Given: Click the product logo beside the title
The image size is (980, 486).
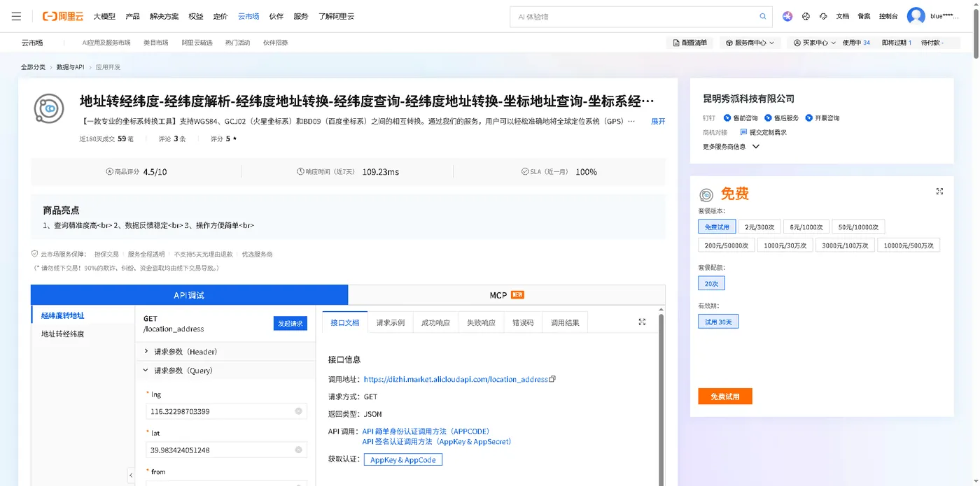Looking at the screenshot, I should [49, 108].
